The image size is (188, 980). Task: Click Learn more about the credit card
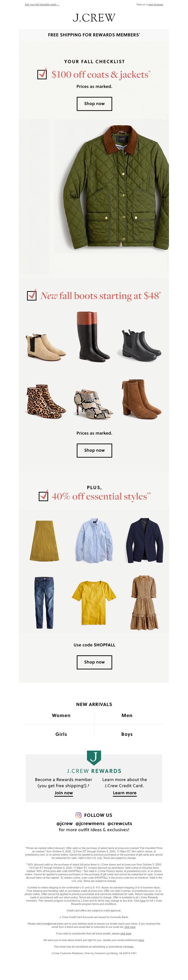tap(125, 793)
